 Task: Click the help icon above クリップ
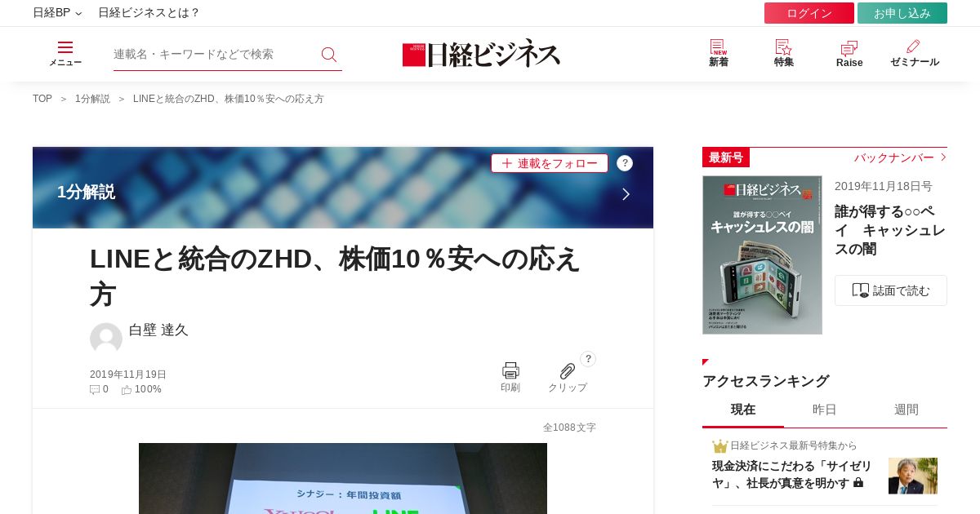[588, 359]
